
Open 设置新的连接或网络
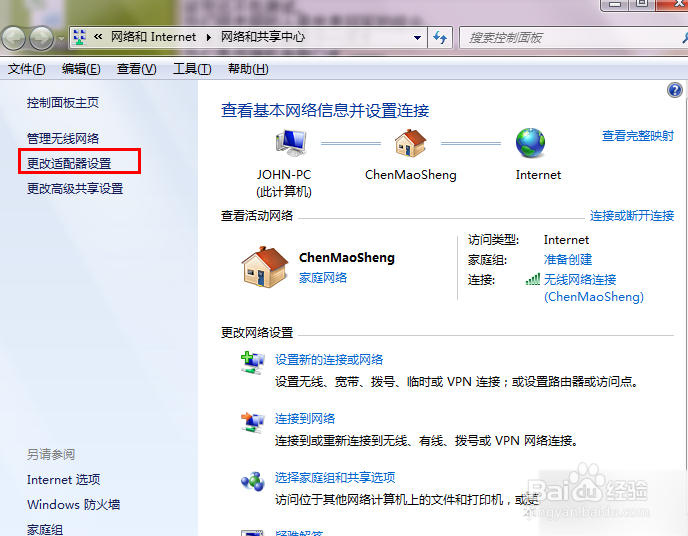(329, 360)
